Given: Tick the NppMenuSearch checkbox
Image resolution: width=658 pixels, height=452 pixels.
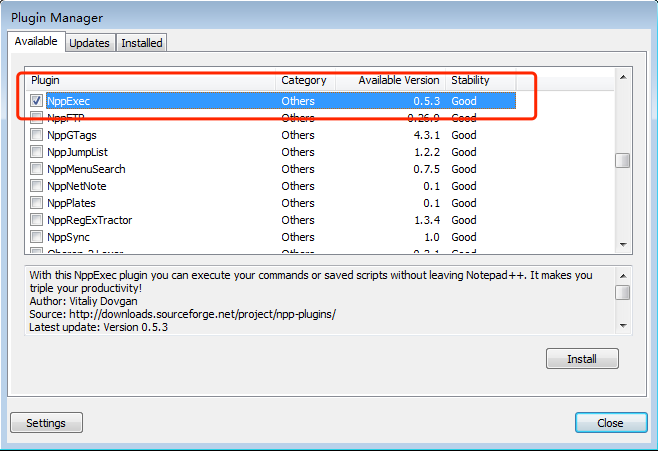Looking at the screenshot, I should pos(37,169).
